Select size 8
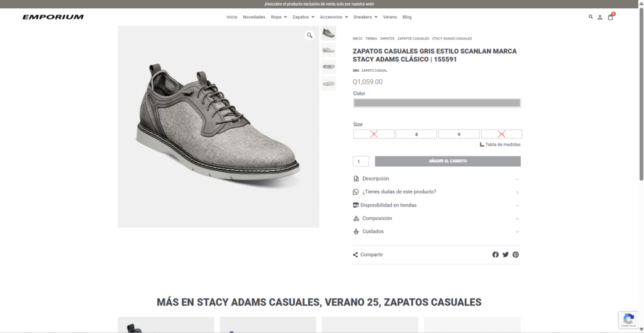The image size is (644, 333). click(416, 134)
